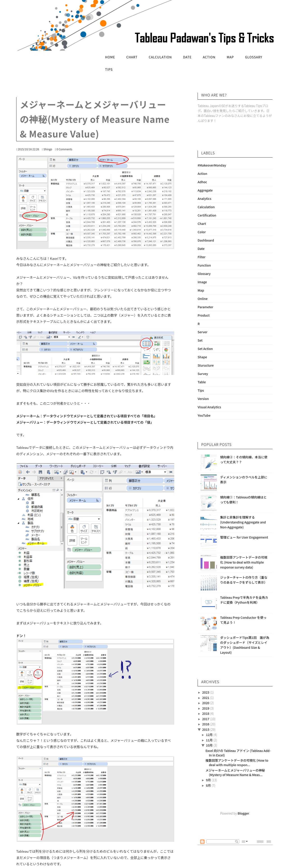Expand the 9月 archive month
This screenshot has width=289, height=868.
pos(203,780)
